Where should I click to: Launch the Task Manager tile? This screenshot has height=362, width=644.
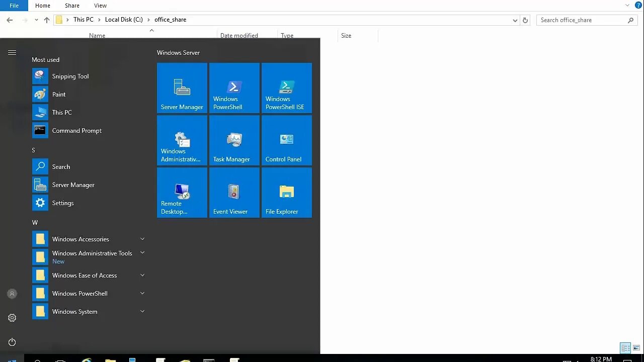234,140
